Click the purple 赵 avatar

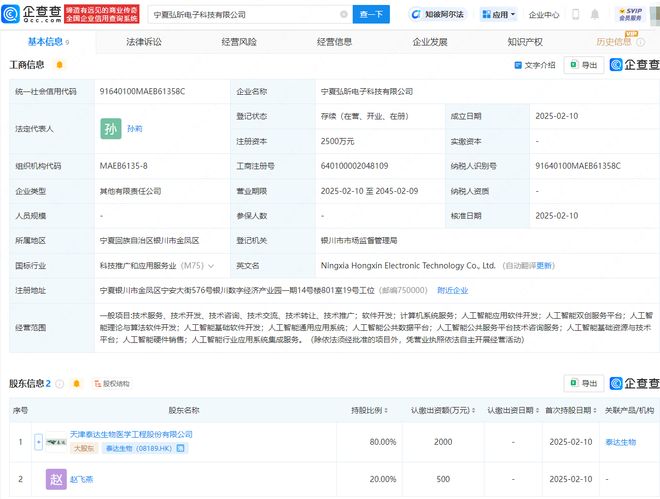(x=56, y=479)
